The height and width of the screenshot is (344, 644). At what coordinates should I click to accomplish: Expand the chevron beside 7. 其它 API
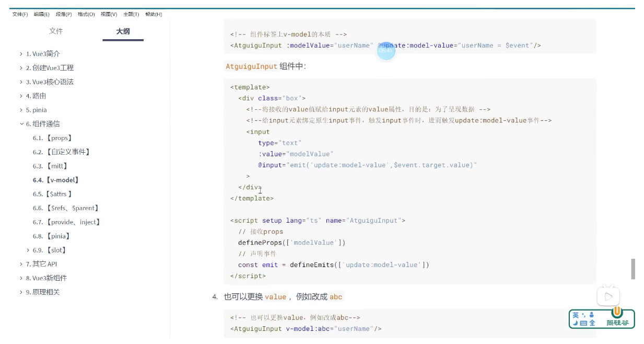pyautogui.click(x=21, y=264)
